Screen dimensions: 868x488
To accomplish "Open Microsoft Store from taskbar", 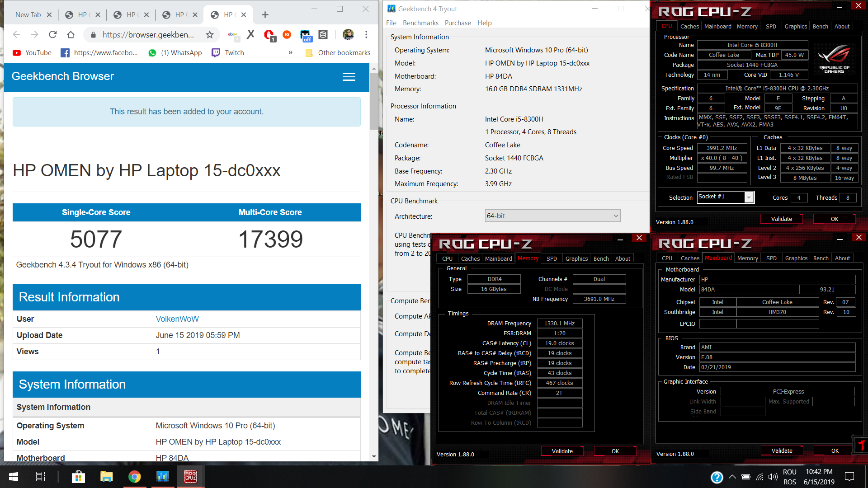I will point(78,477).
